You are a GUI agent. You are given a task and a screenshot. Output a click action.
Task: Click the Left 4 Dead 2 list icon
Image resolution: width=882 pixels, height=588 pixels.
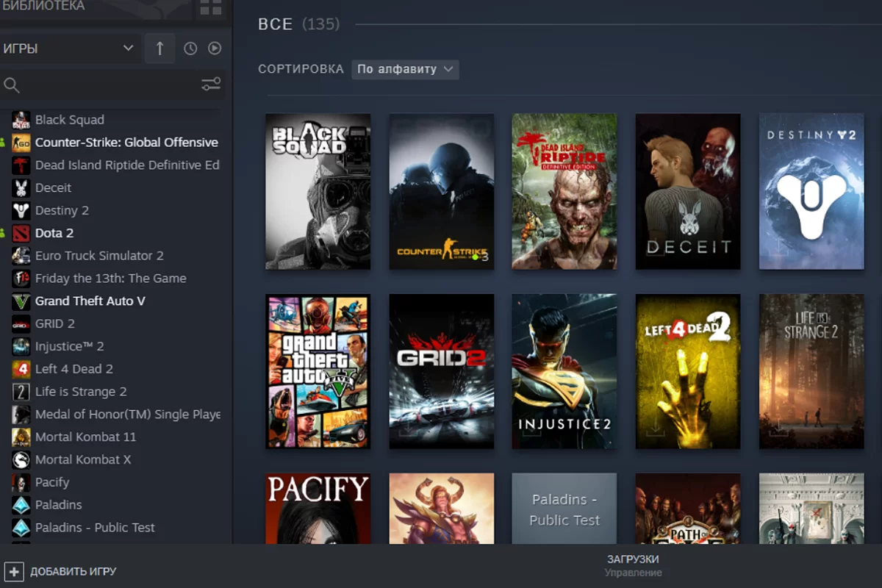pos(21,369)
